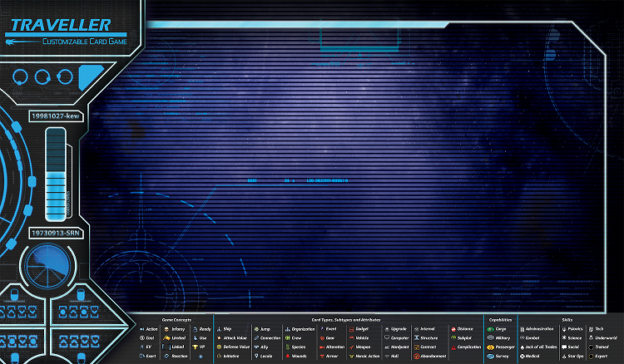Click the Ready icon

(195, 329)
